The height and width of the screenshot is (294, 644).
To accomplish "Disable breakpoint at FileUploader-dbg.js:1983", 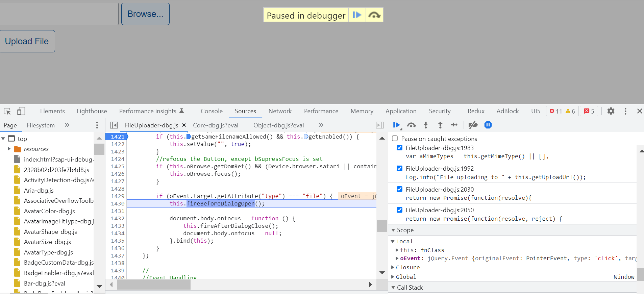I will tap(399, 148).
